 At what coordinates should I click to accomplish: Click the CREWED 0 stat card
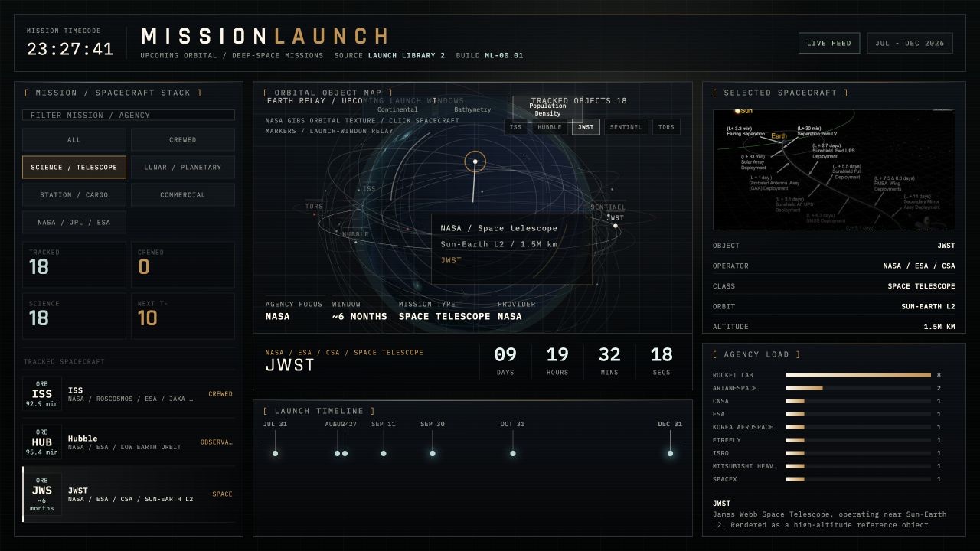(183, 265)
